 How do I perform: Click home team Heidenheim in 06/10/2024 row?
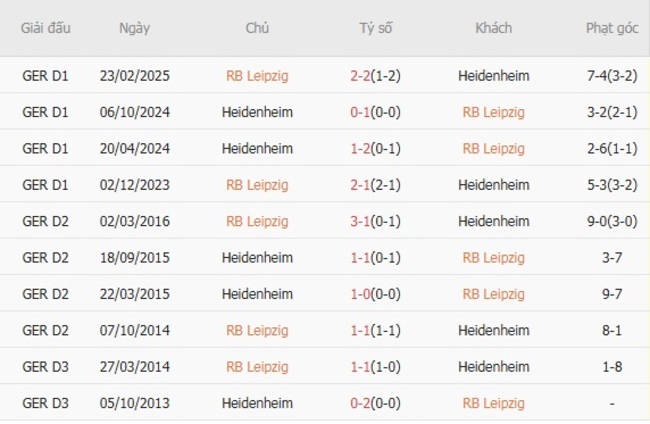257,112
